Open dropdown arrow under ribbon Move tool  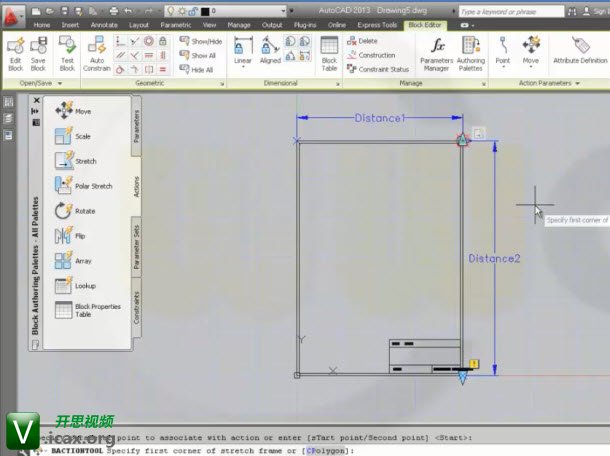(x=531, y=67)
